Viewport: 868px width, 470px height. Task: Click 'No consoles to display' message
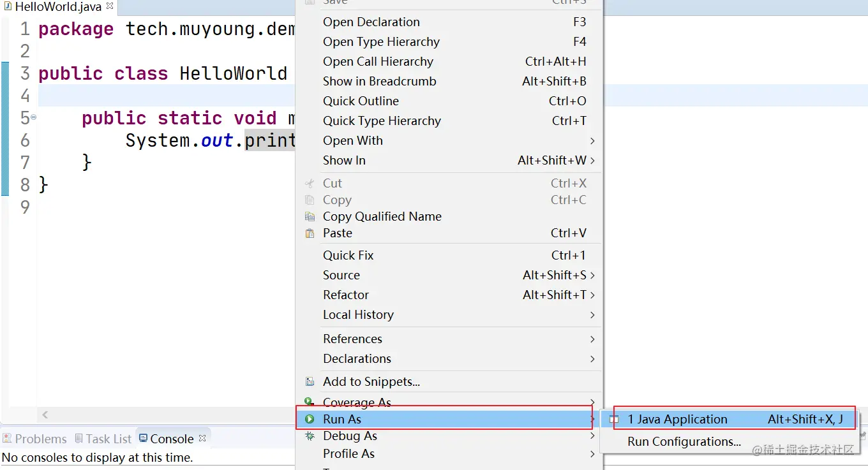[97, 457]
